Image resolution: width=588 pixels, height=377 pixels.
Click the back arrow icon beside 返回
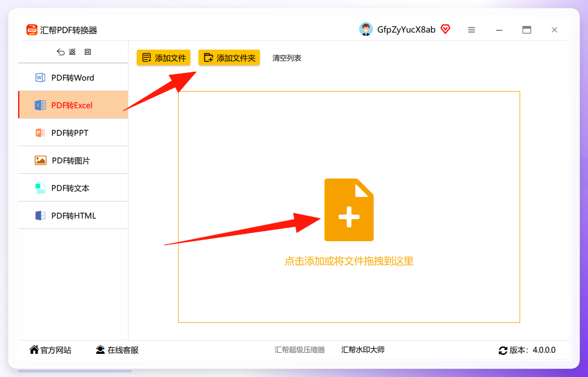click(x=61, y=52)
